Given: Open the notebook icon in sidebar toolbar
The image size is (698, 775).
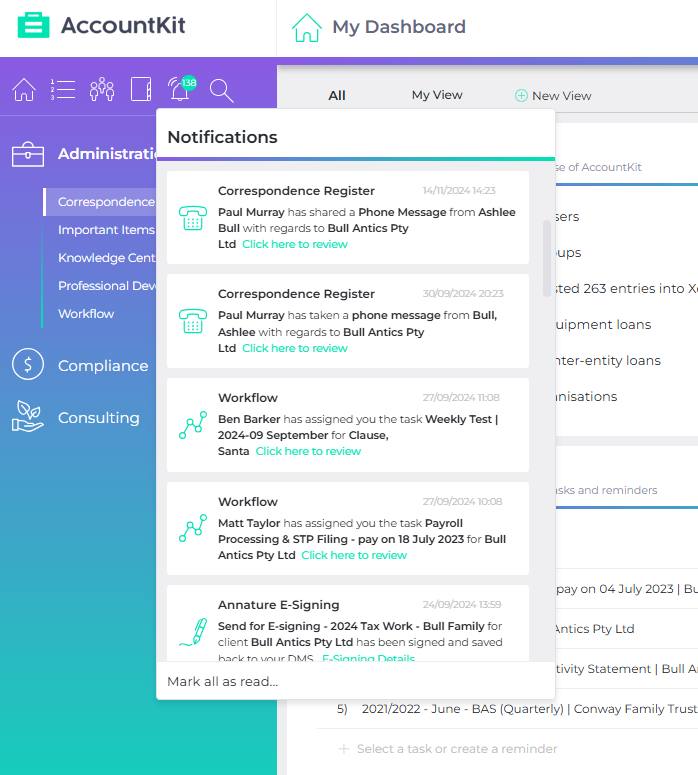Looking at the screenshot, I should coord(141,89).
